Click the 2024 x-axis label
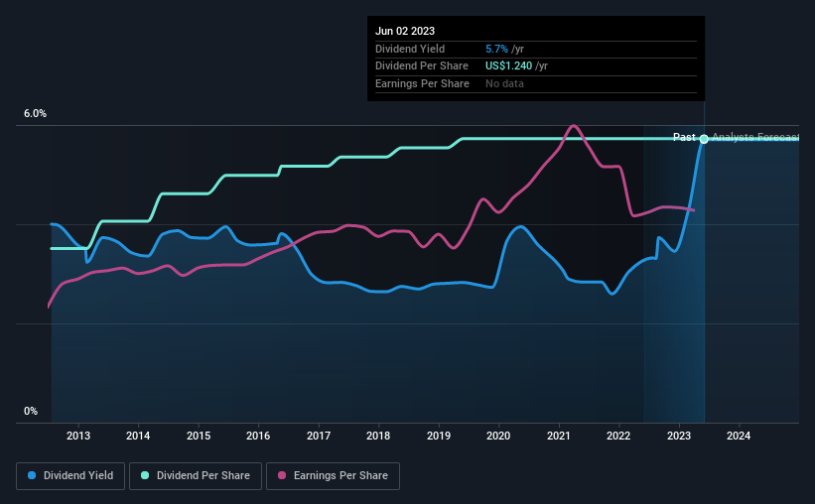 tap(739, 436)
